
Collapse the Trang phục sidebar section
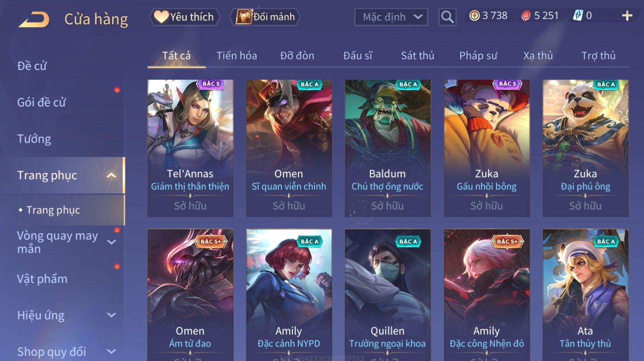coord(111,175)
